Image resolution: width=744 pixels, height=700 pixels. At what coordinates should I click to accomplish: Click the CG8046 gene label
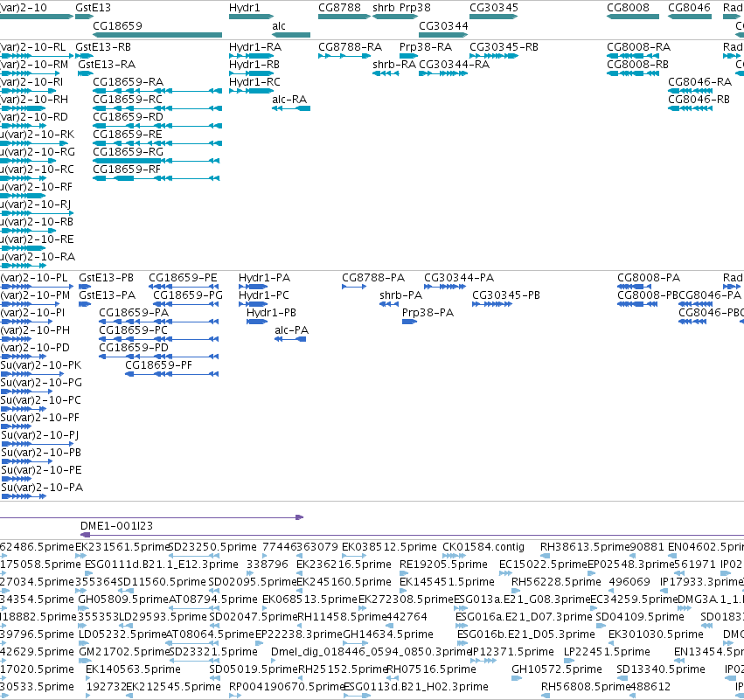point(690,8)
